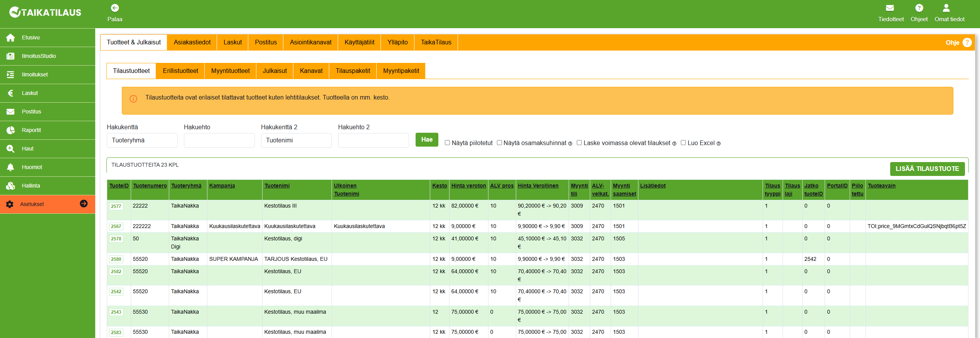Image resolution: width=980 pixels, height=338 pixels.
Task: Open Tiedotteet envelope icon
Action: pos(890,8)
